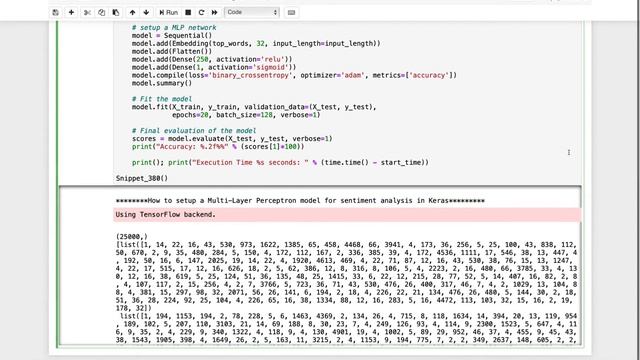Click the Dense(1, activation='sigmoid') line
Image resolution: width=640 pixels, height=360 pixels.
pyautogui.click(x=214, y=67)
